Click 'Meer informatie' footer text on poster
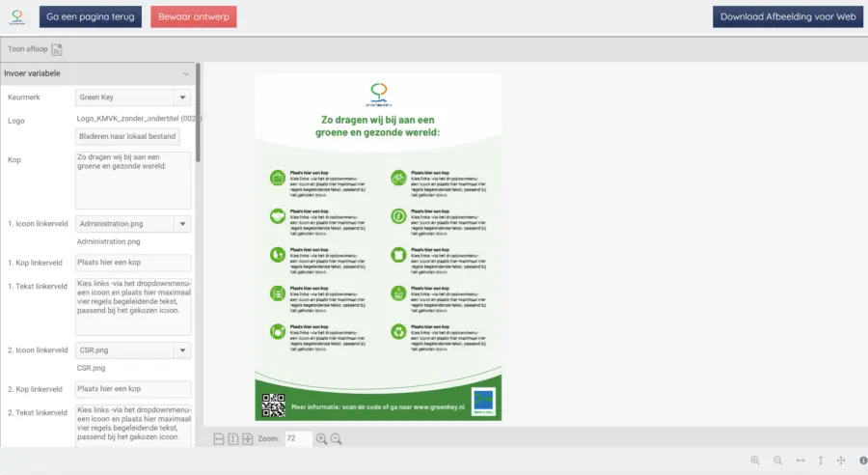This screenshot has width=868, height=475. coord(377,406)
